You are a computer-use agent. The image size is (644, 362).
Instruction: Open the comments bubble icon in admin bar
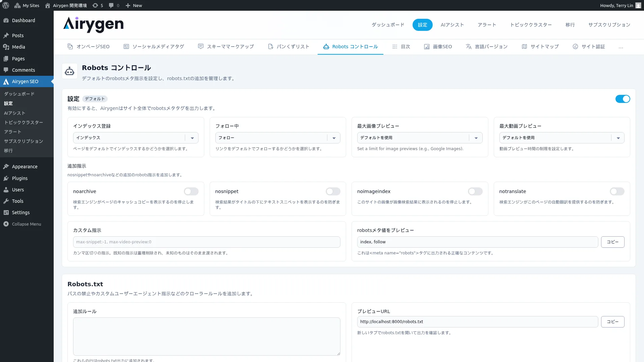(111, 5)
